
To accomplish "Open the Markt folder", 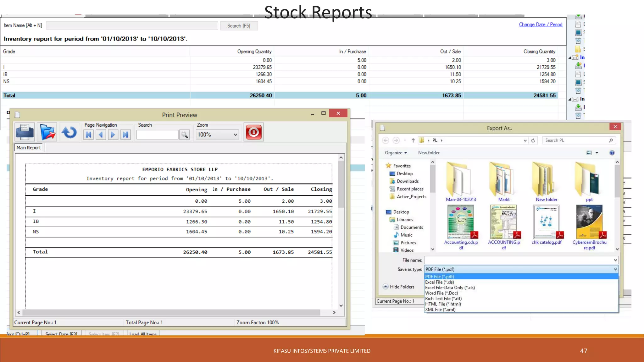I will [x=504, y=182].
